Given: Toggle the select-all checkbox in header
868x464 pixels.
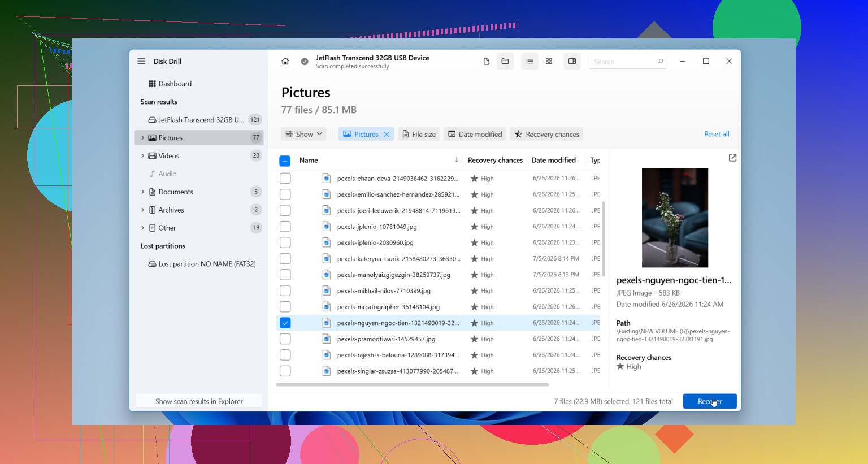Looking at the screenshot, I should [285, 161].
